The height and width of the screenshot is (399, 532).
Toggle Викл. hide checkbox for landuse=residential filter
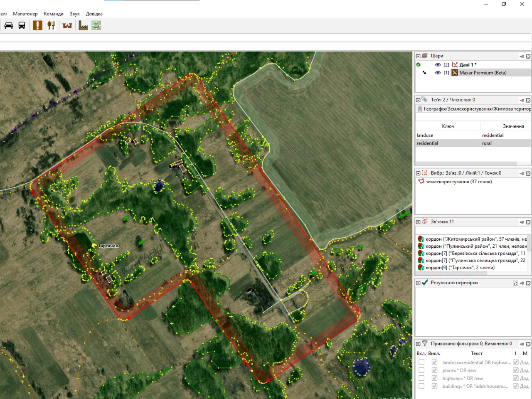[434, 362]
